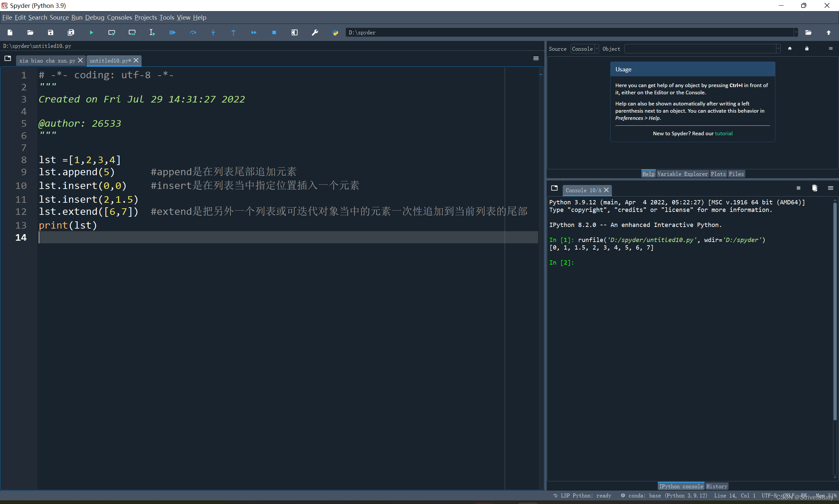Open the Spyder tutorial link
The image size is (839, 504).
point(723,134)
